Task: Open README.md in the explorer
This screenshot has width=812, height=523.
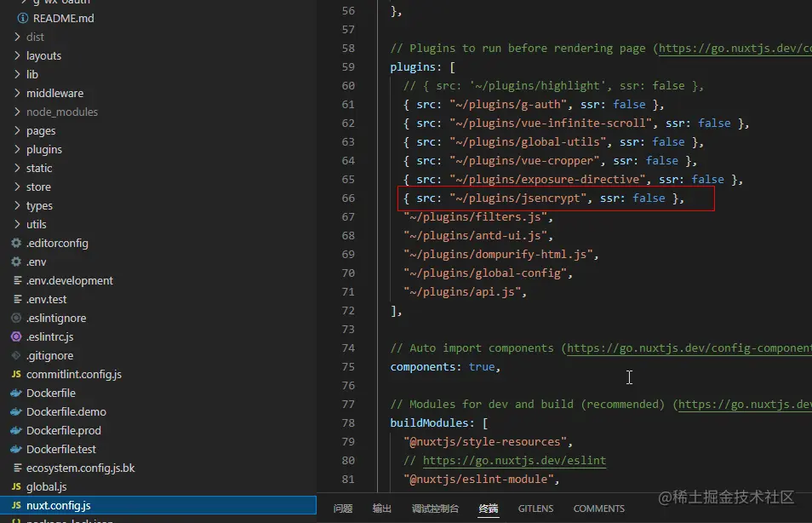Action: tap(64, 18)
